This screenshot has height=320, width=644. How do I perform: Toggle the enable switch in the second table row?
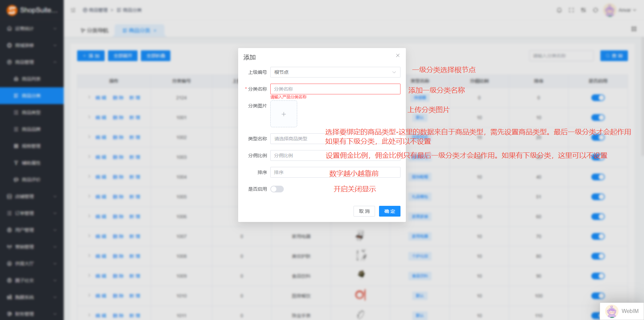pyautogui.click(x=597, y=118)
